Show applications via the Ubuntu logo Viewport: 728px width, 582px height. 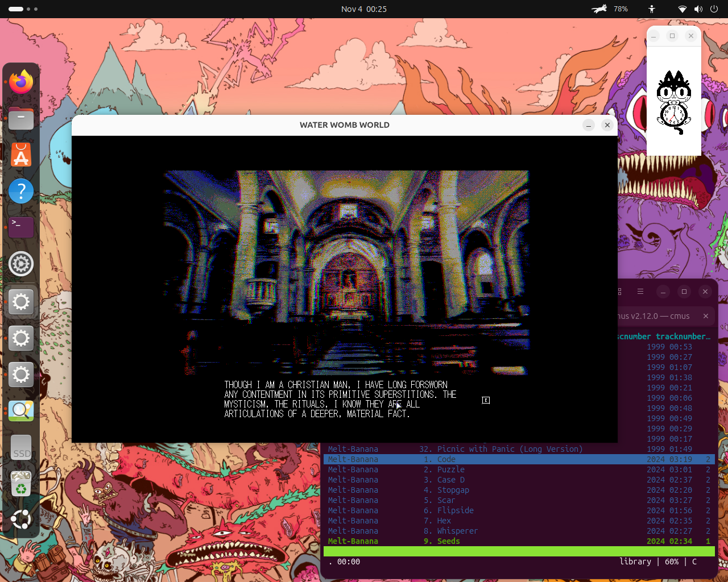[21, 519]
